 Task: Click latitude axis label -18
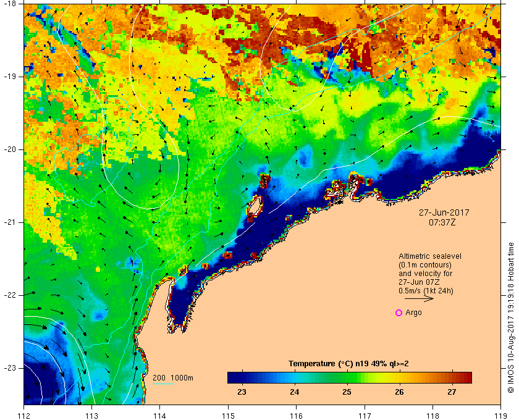click(x=9, y=4)
